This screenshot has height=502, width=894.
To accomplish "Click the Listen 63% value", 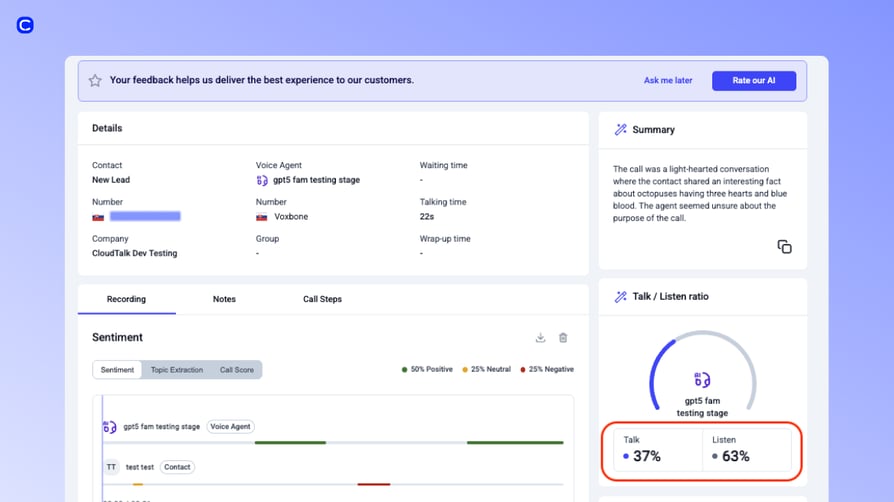I will [x=735, y=456].
